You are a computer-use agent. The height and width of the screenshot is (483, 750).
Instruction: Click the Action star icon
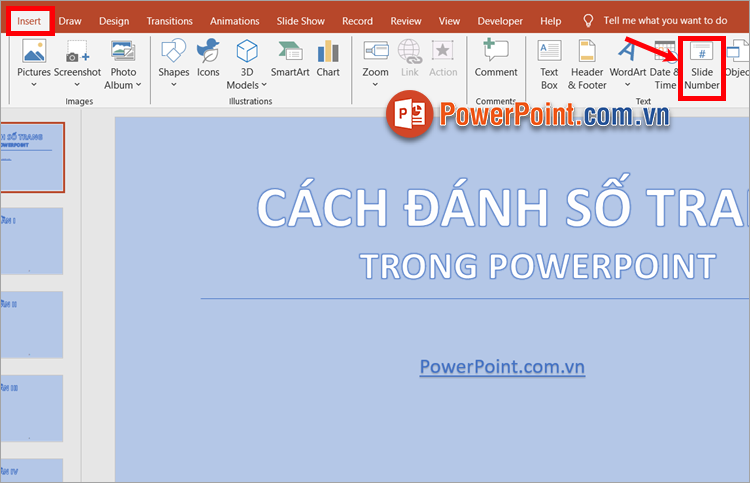(442, 51)
